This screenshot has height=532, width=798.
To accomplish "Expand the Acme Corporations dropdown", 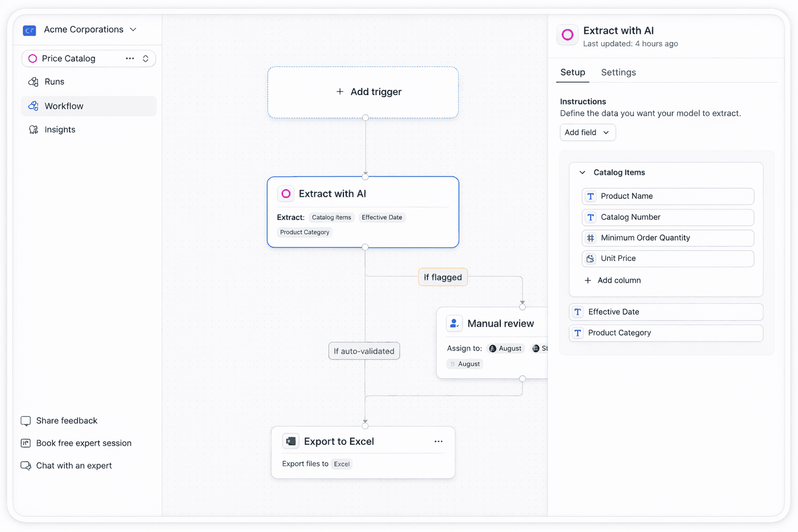I will click(x=134, y=30).
